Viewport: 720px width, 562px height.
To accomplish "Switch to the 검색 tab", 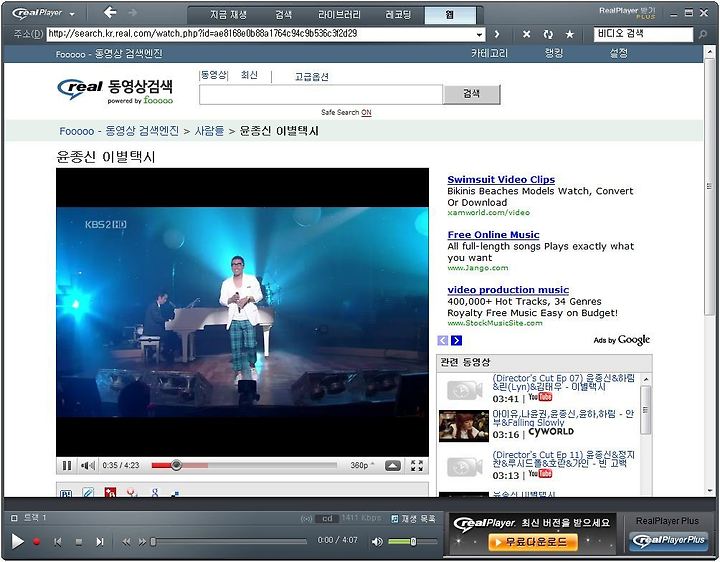I will pos(283,15).
